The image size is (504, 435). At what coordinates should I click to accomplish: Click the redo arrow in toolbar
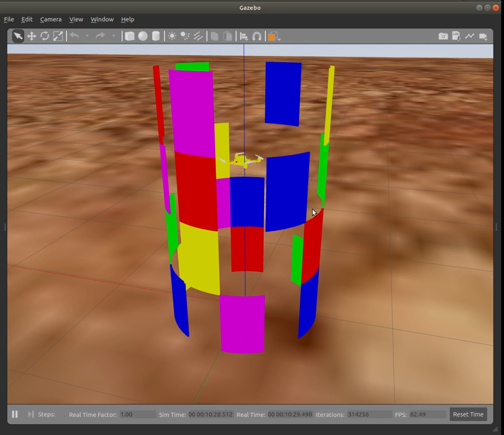tap(100, 36)
